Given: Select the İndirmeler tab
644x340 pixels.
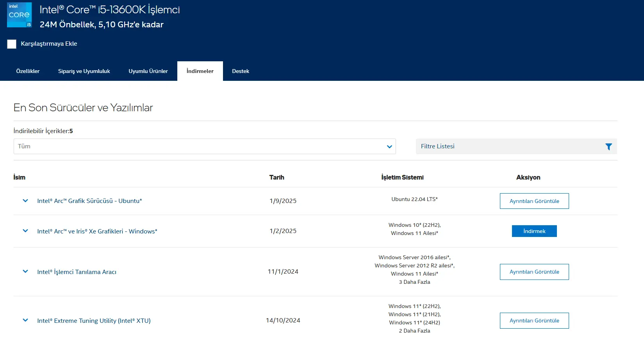Looking at the screenshot, I should pyautogui.click(x=200, y=71).
